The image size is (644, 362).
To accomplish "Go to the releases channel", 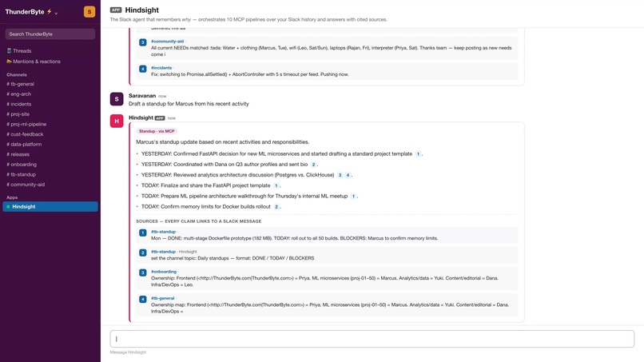I will click(x=18, y=154).
